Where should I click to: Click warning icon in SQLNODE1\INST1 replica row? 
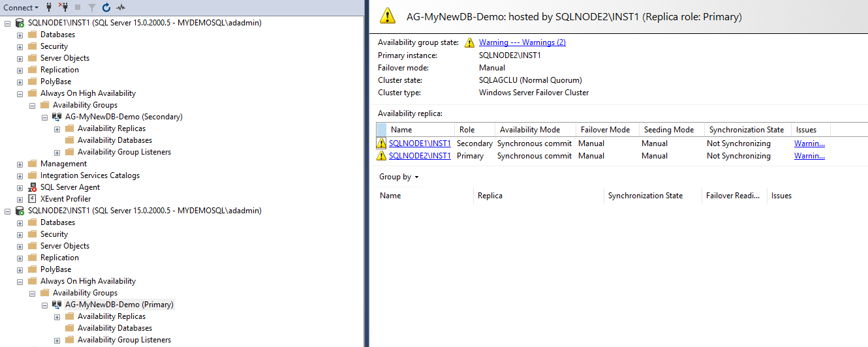click(x=382, y=143)
